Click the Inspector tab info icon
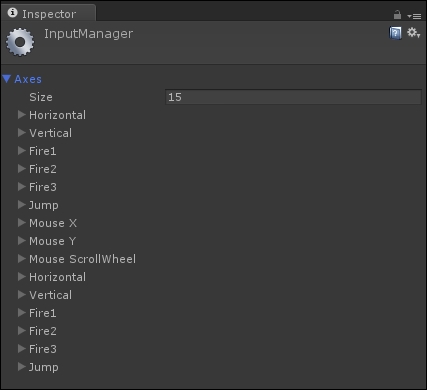 12,13
